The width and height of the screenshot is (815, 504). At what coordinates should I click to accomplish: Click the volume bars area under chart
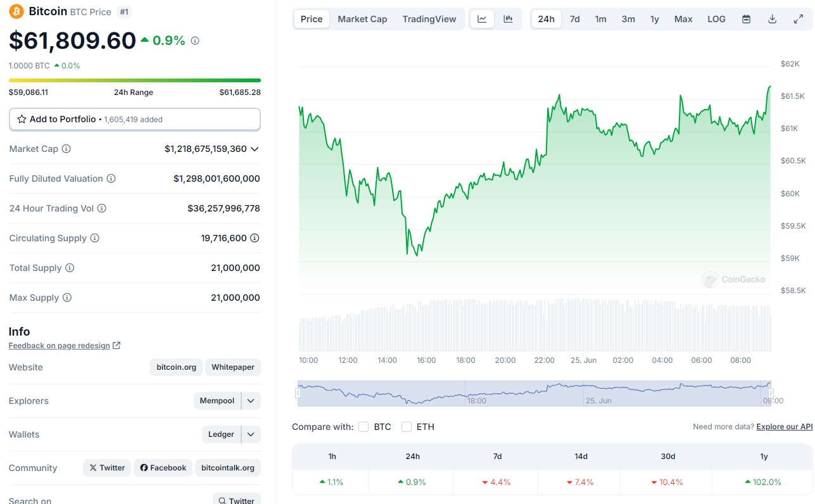coord(534,326)
